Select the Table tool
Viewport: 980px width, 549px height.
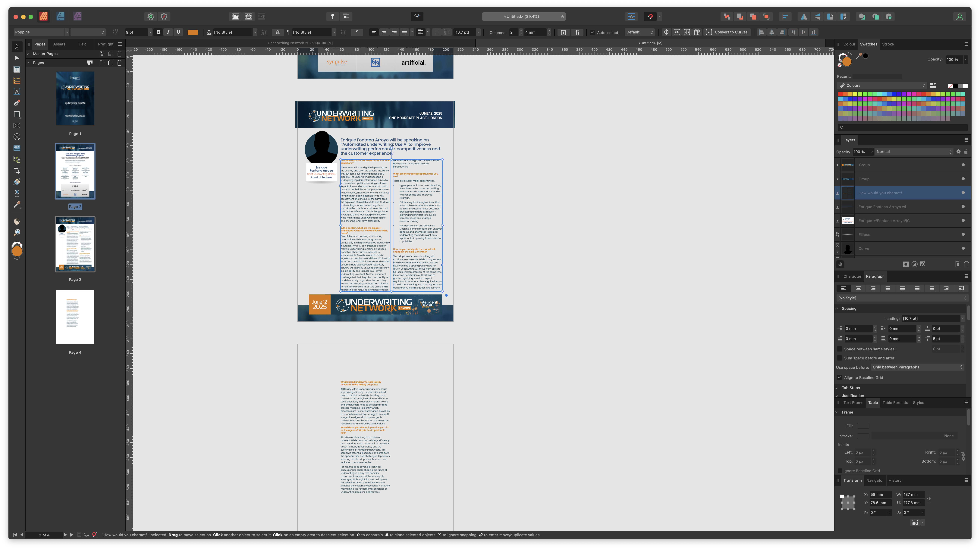click(17, 81)
